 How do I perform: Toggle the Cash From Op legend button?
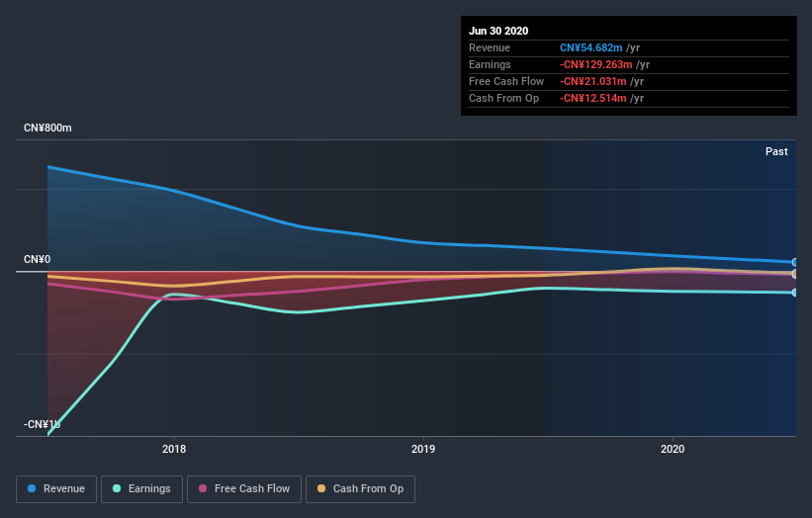click(x=360, y=489)
